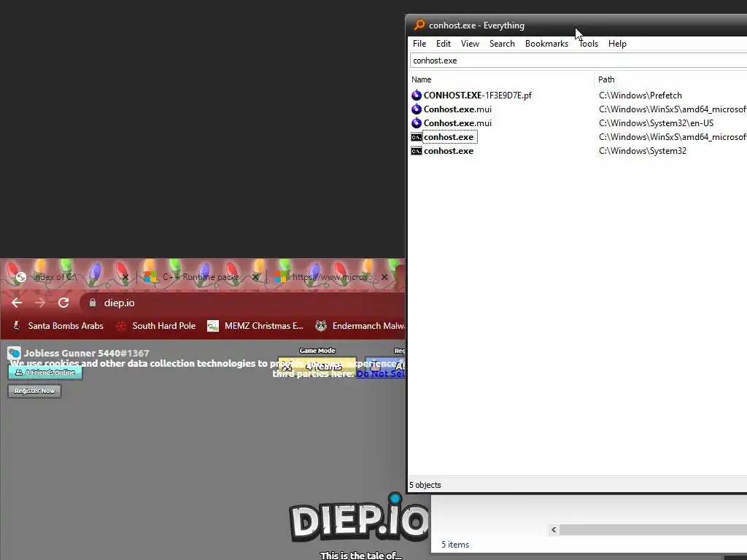The height and width of the screenshot is (560, 747).
Task: Click the diep.io address bar
Action: (242, 303)
